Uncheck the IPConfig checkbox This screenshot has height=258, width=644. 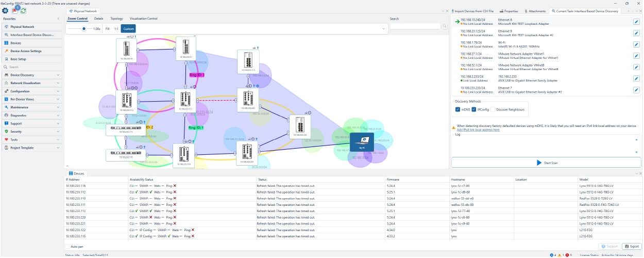tap(473, 109)
